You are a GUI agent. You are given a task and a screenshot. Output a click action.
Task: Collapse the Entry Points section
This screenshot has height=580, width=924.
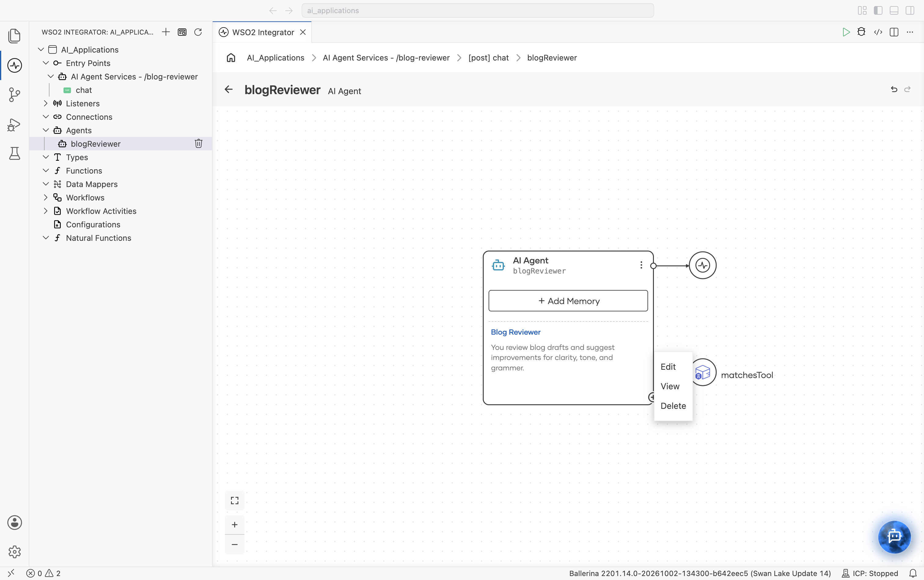[46, 63]
